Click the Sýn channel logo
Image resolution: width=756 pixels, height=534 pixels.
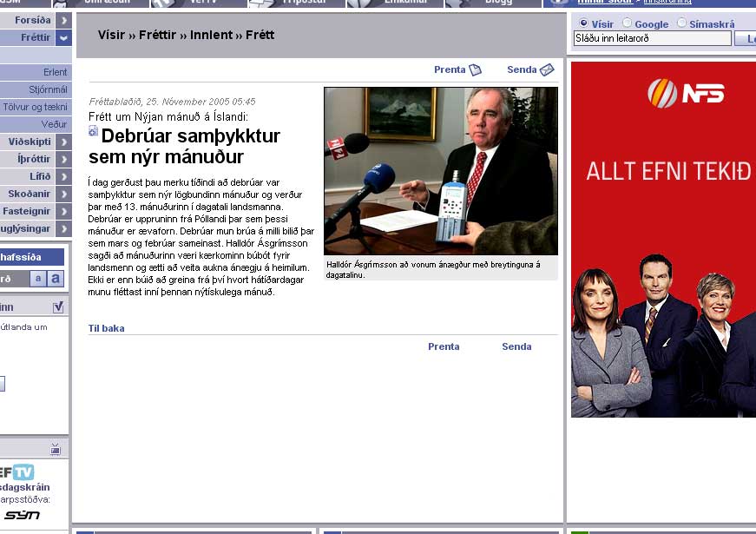coord(23,515)
